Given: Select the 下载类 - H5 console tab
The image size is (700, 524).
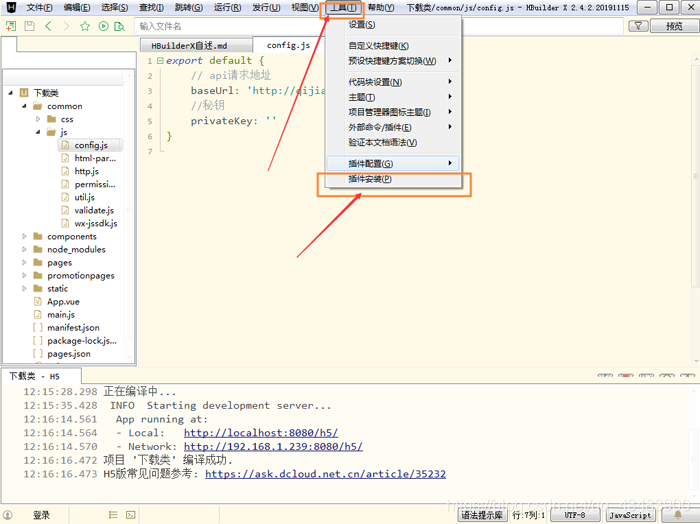Looking at the screenshot, I should click(41, 376).
